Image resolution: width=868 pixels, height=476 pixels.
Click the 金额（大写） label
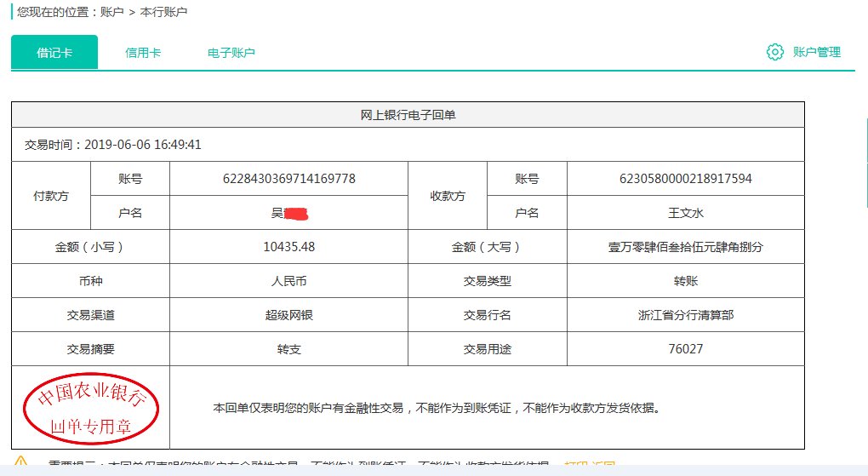tap(488, 247)
